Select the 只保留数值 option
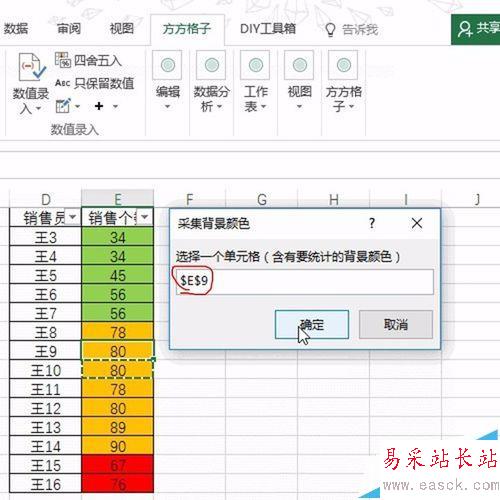500x500 pixels. click(95, 83)
